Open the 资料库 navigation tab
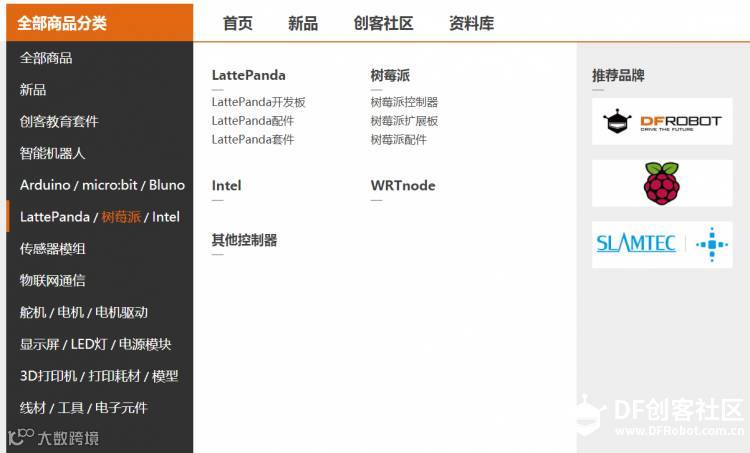The image size is (750, 453). pos(471,23)
